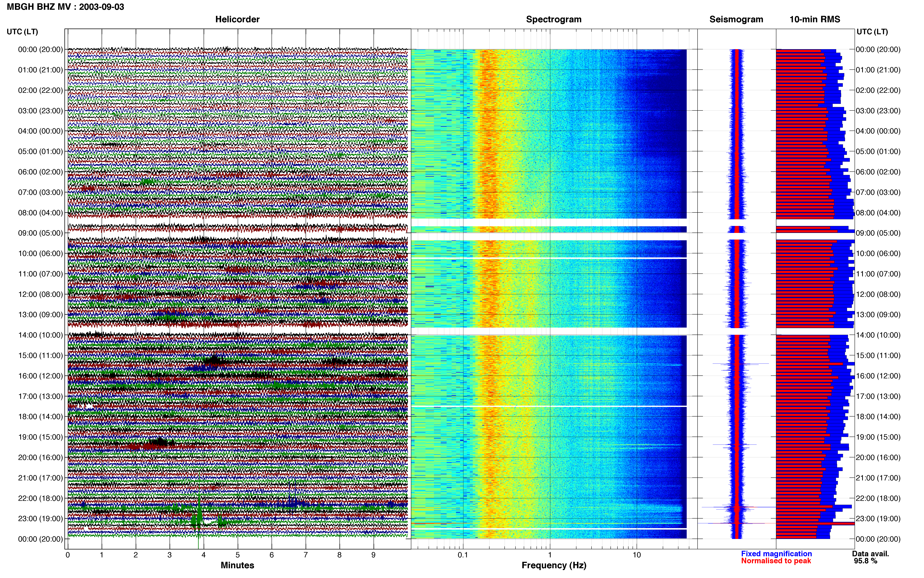Viewport: 924px width, 578px height.
Task: Click right time label '18:00 (14:00)'
Action: (x=878, y=417)
